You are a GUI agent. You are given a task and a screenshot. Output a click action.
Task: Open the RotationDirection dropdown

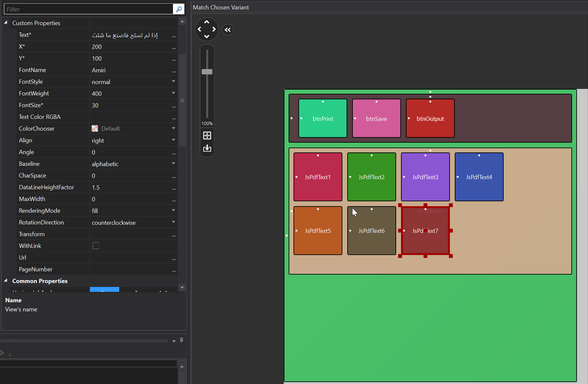click(173, 222)
